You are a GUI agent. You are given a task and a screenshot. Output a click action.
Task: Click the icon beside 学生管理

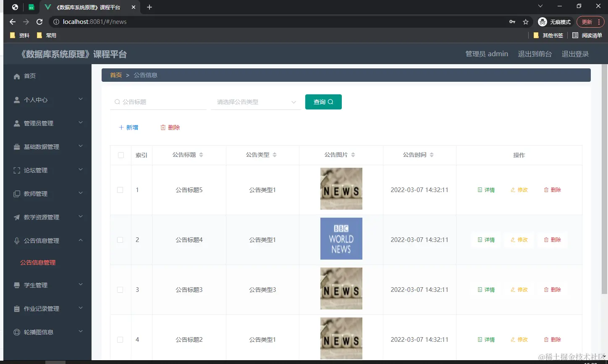(x=17, y=285)
